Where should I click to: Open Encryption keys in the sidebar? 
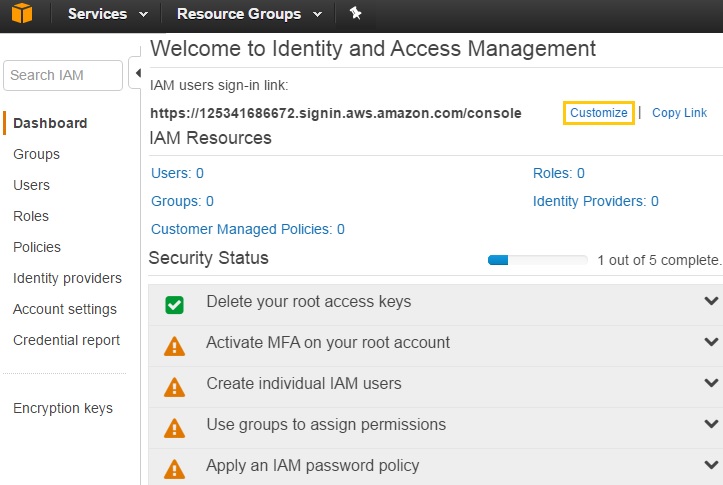[63, 408]
